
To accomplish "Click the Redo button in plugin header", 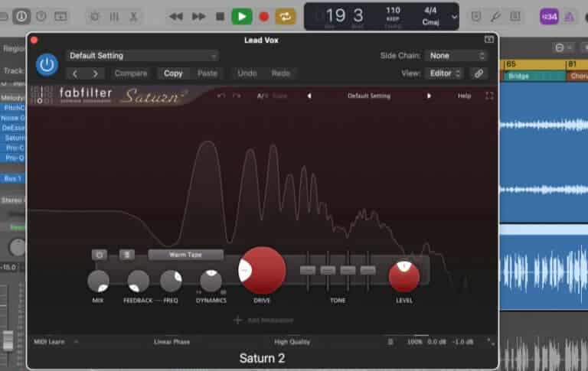I will (x=281, y=73).
